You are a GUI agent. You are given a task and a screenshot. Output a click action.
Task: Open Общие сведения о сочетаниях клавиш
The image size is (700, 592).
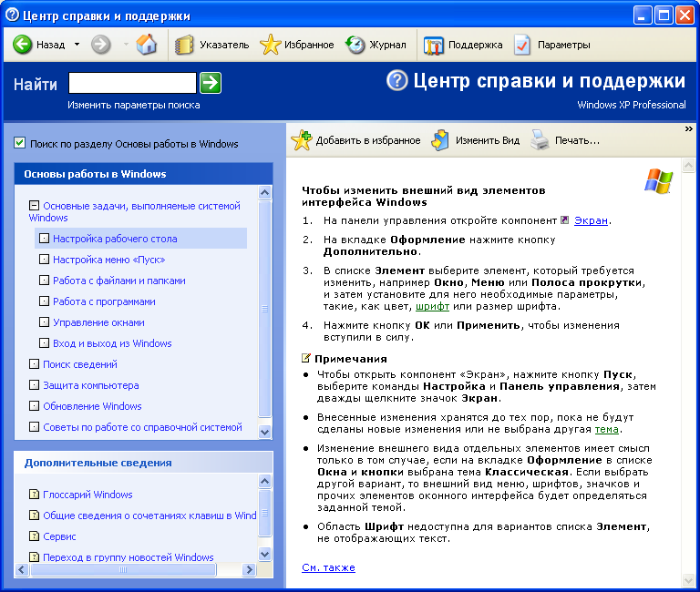pos(149,515)
